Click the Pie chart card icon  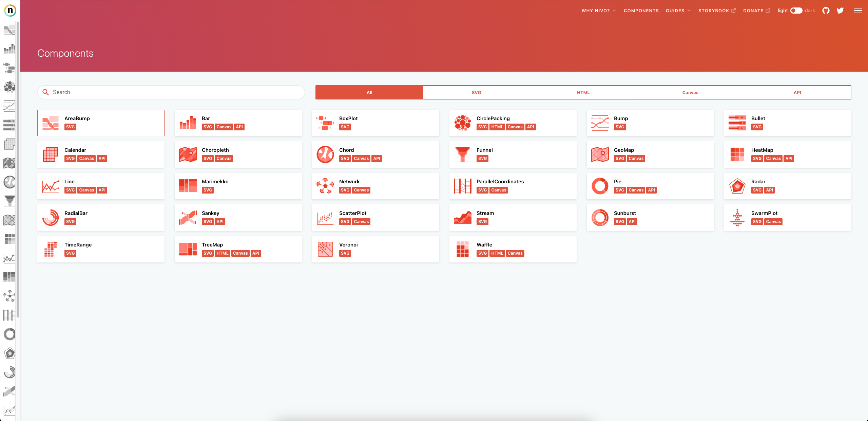tap(600, 186)
